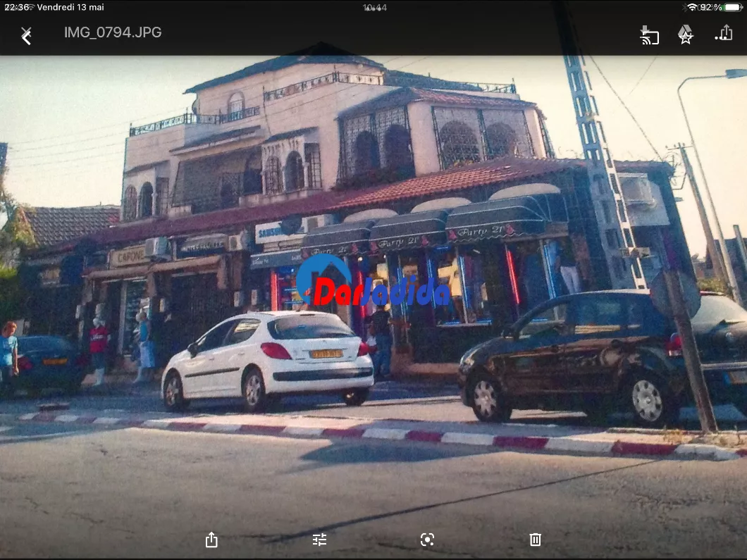Tap the battery indicator in status bar
747x560 pixels.
click(733, 7)
